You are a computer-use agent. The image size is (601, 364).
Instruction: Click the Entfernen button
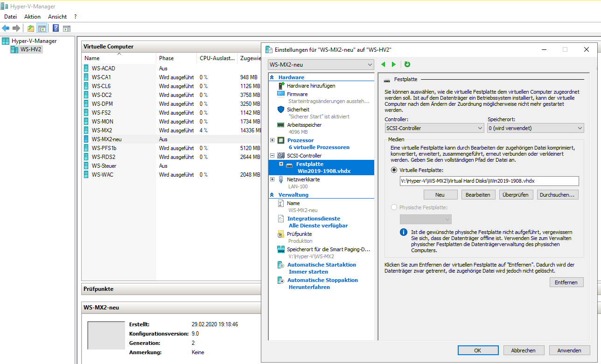tap(566, 282)
